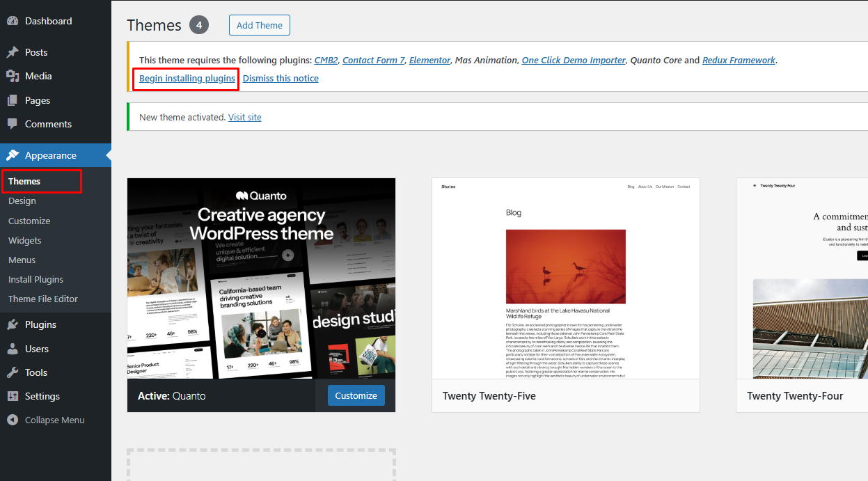Image resolution: width=868 pixels, height=481 pixels.
Task: Select the Appearance menu label
Action: (x=51, y=155)
